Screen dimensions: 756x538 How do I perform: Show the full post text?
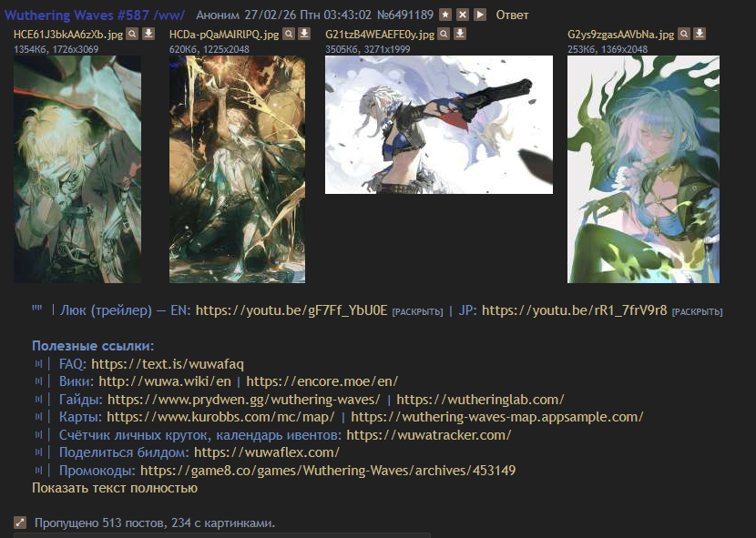[x=115, y=488]
